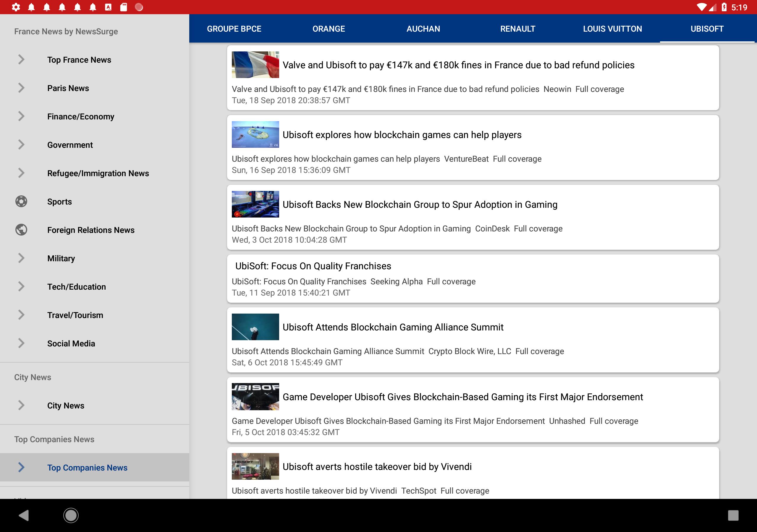Open Top France News section

[95, 60]
